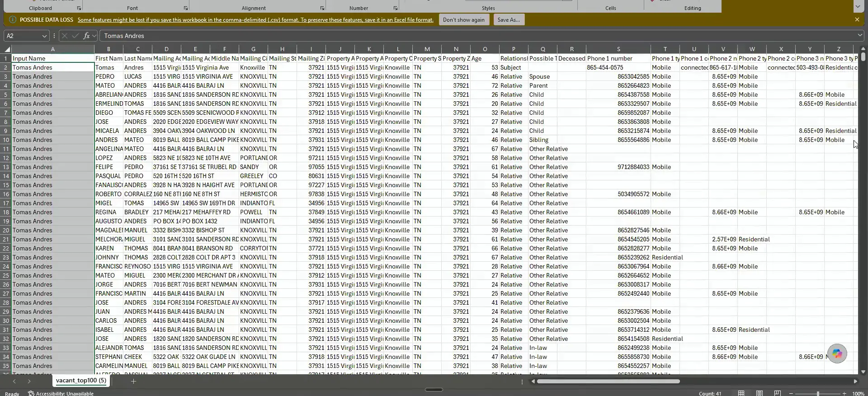
Task: Click the Input Name header cell
Action: coord(53,58)
